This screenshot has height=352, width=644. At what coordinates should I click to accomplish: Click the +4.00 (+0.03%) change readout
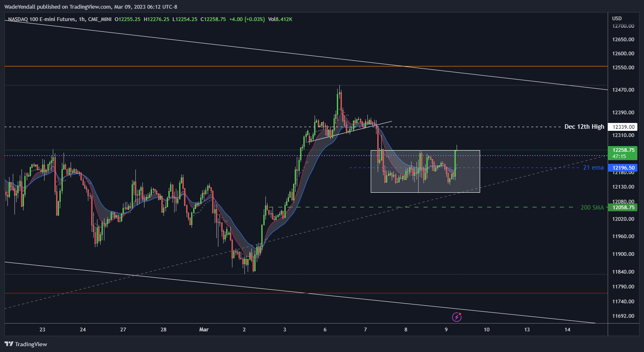click(x=247, y=19)
